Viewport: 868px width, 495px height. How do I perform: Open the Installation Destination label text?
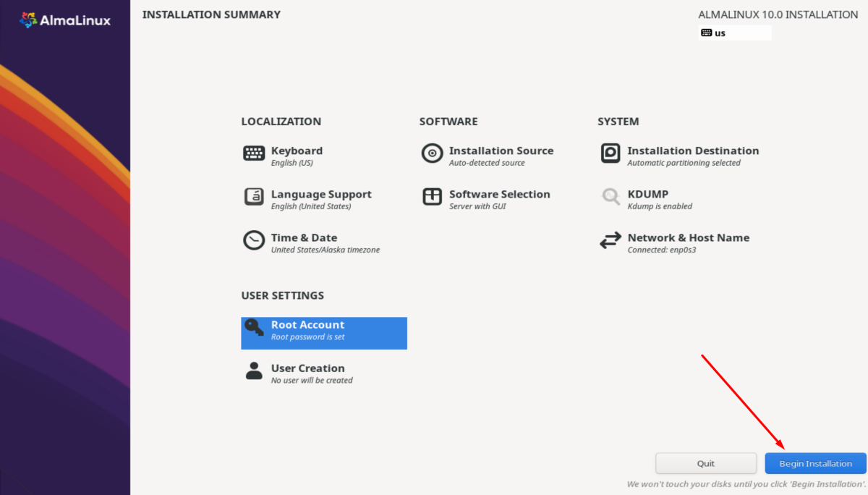click(693, 151)
